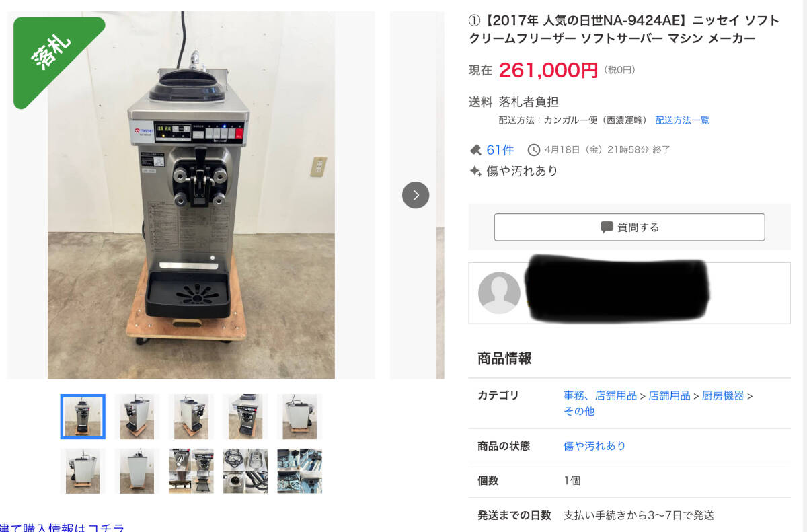Open the 厨房機器 category link
This screenshot has height=532, width=807.
(x=723, y=395)
